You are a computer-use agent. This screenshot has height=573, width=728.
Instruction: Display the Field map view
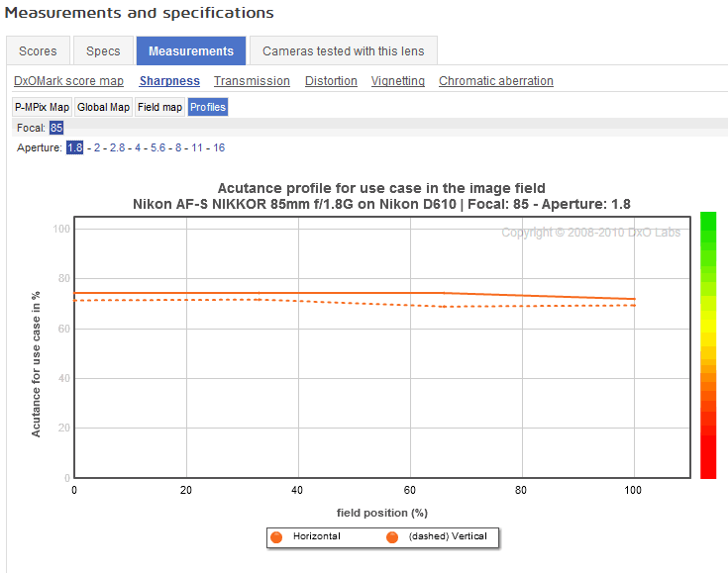pos(159,107)
